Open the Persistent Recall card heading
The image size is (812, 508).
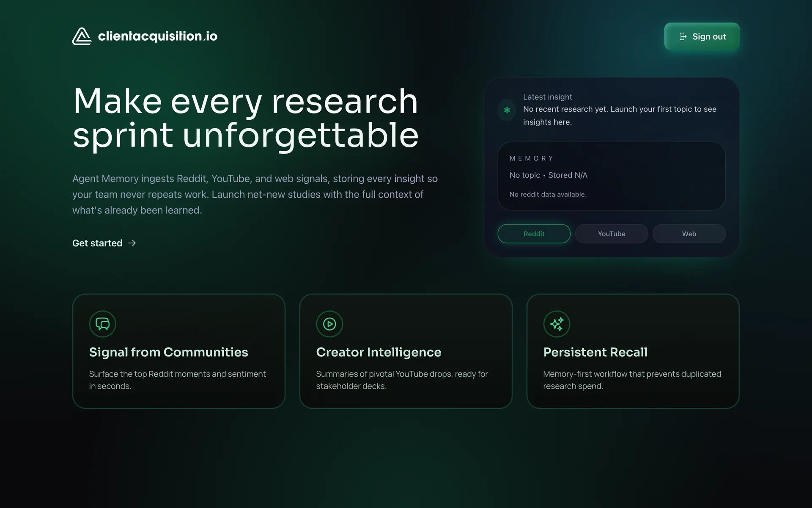595,352
